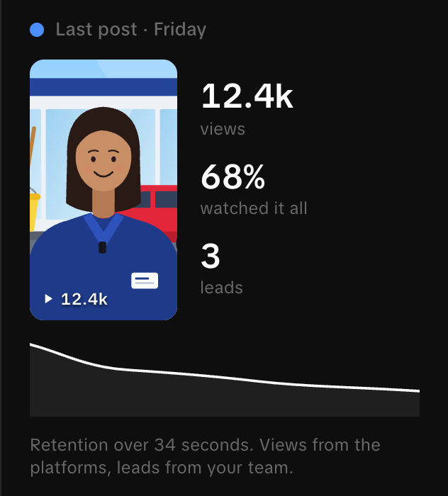
Task: Click the retention curve chart
Action: click(225, 380)
